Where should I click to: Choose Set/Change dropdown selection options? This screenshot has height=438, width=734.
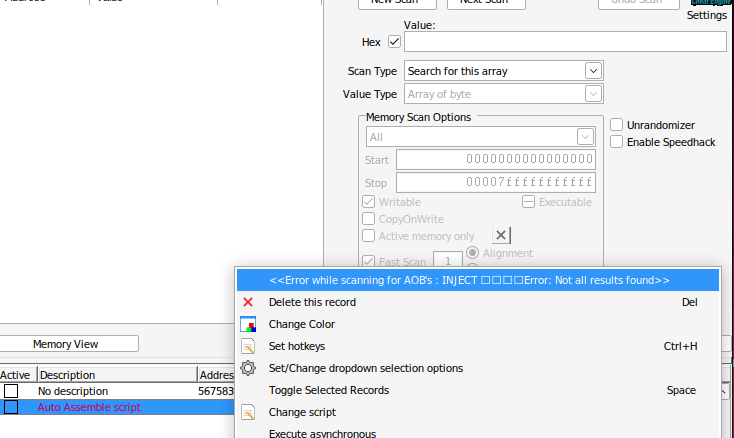478,368
